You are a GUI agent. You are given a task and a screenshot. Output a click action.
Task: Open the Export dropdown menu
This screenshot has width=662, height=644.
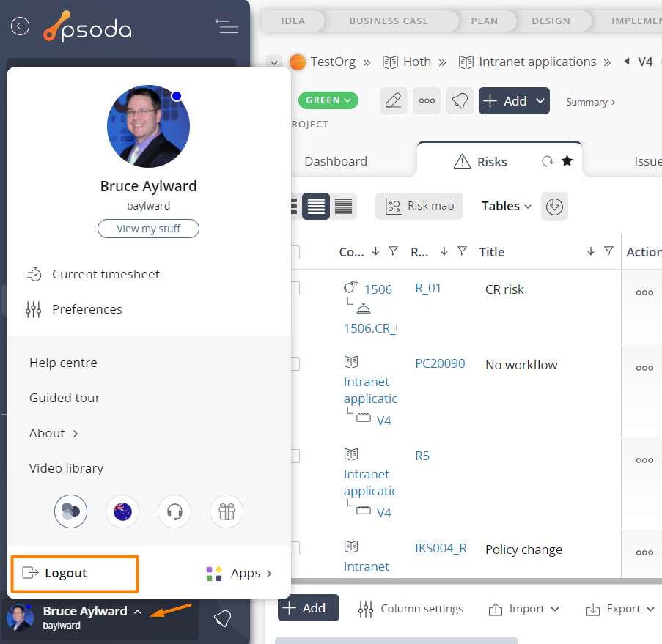pos(613,609)
